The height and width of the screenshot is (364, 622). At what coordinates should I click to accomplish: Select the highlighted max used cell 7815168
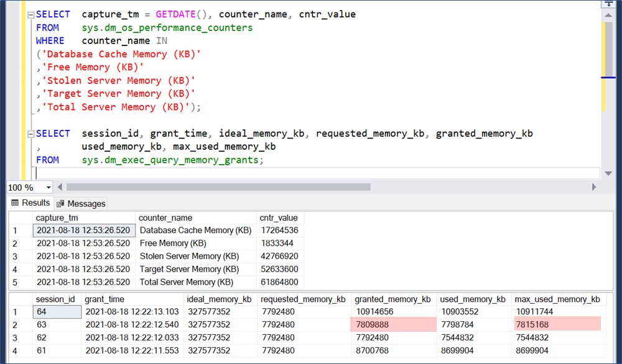tap(559, 325)
